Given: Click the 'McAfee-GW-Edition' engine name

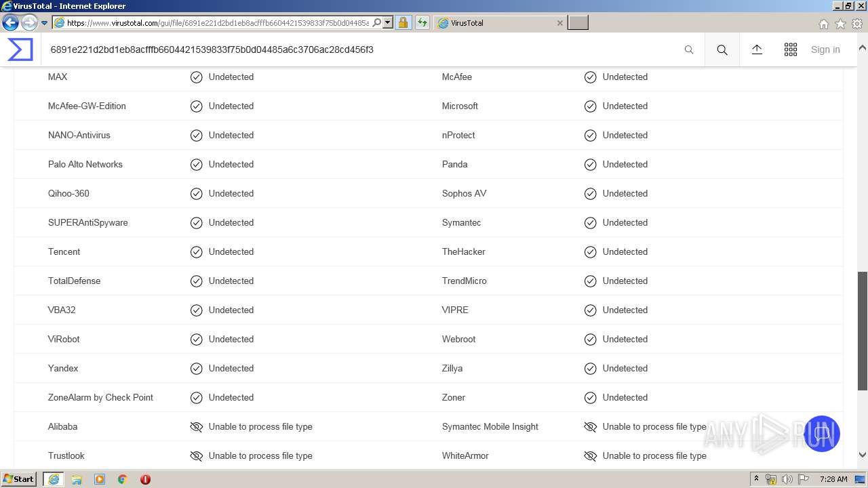Looking at the screenshot, I should [x=87, y=106].
